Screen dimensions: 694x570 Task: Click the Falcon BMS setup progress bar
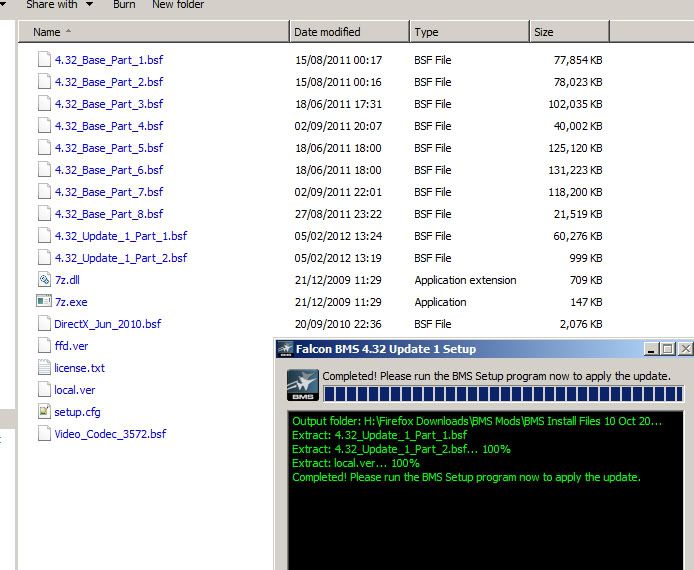[503, 394]
